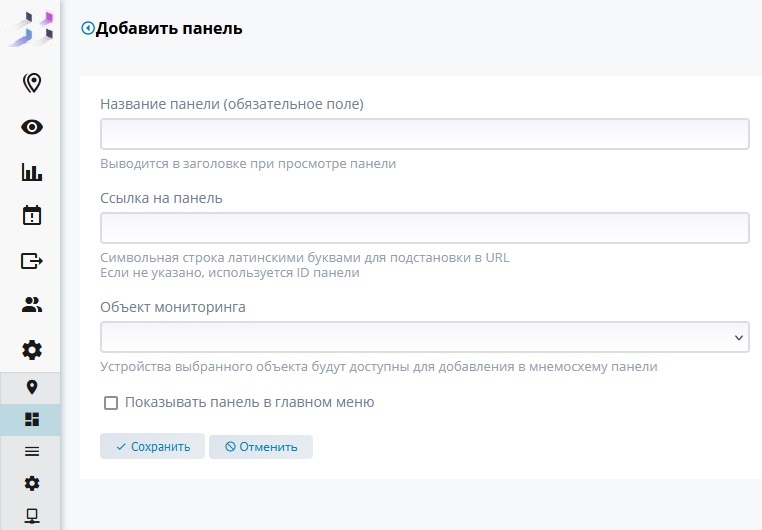Click the Отменить button
Screen dimensions: 762x530
pos(261,447)
